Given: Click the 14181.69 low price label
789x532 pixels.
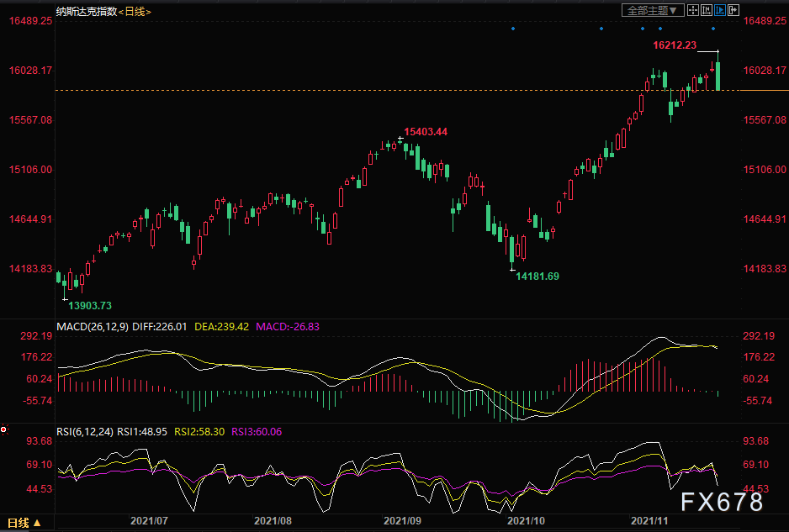Looking at the screenshot, I should [x=537, y=276].
